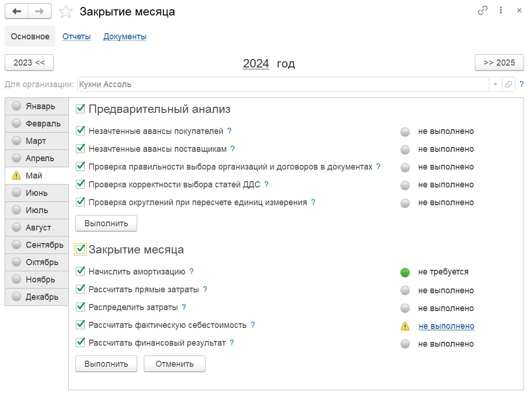Show help for Незачтенные авансы покупателей

pos(229,131)
